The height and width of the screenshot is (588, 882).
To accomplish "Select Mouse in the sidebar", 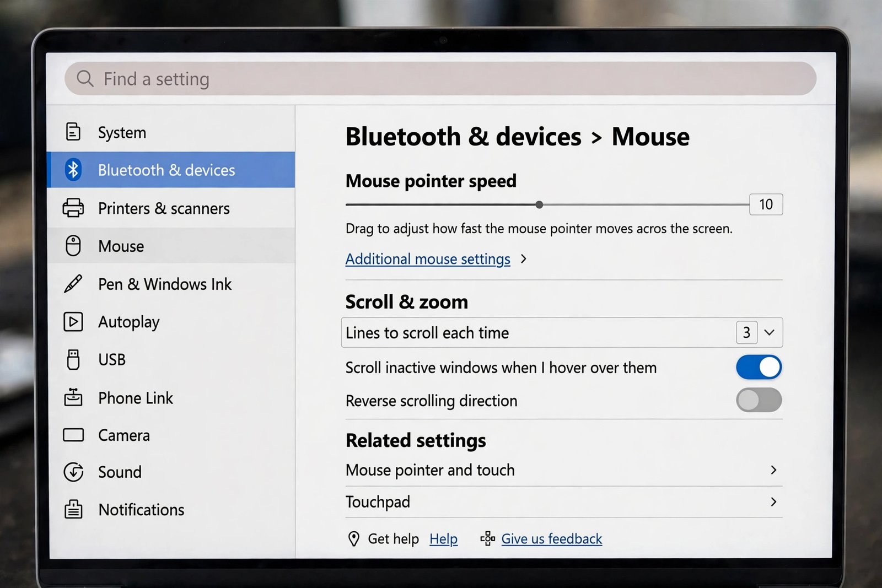I will tap(171, 246).
